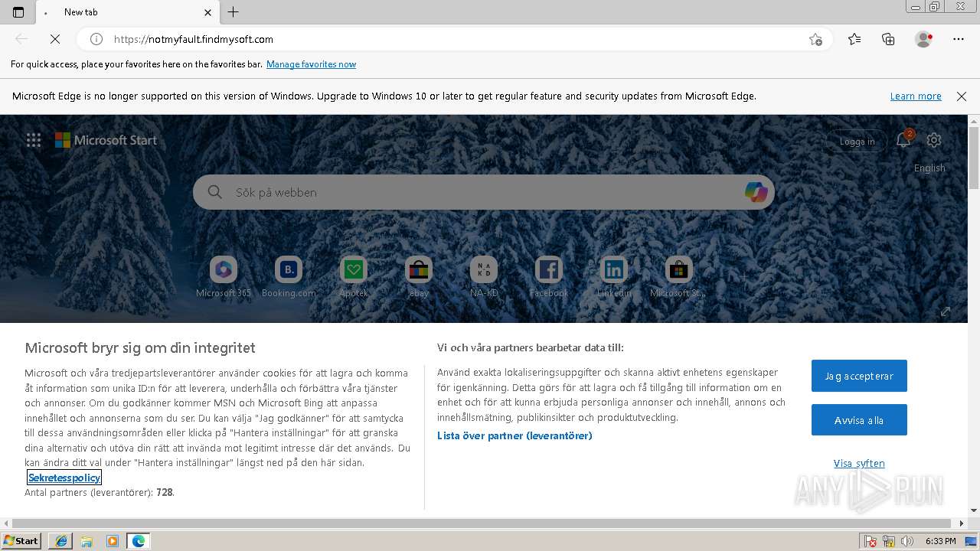980x551 pixels.
Task: Open the Favorites hub icon
Action: pyautogui.click(x=854, y=39)
